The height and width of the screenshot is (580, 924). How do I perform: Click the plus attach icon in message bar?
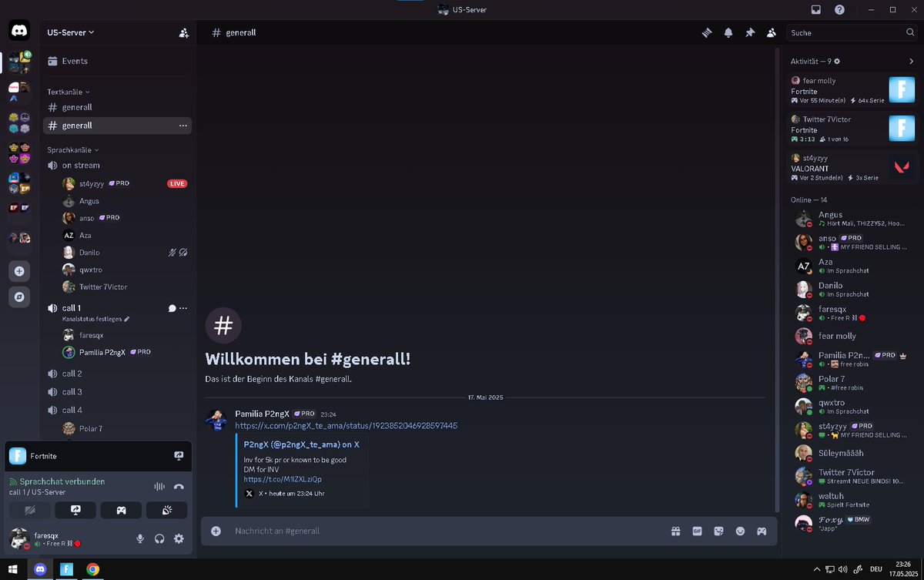click(216, 531)
